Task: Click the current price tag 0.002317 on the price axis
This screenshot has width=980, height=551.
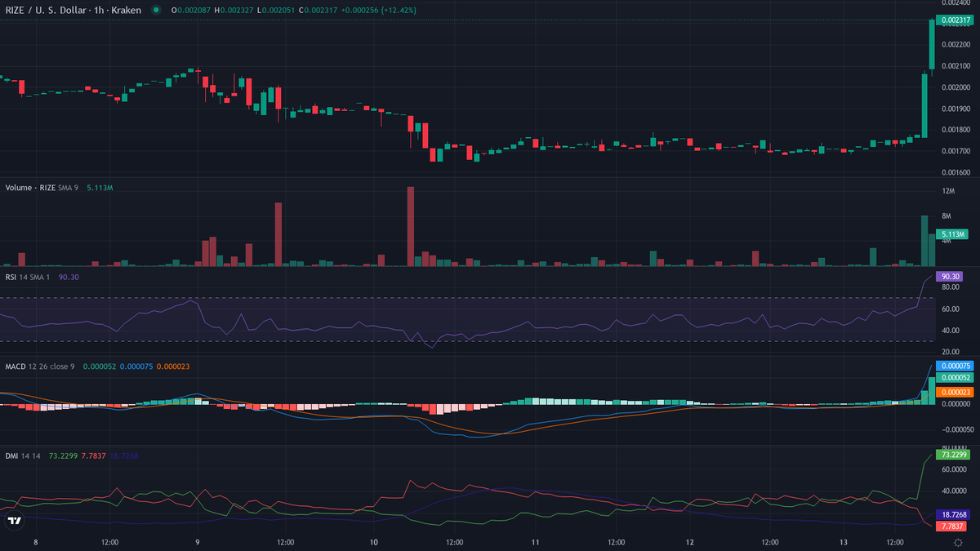Action: click(956, 20)
